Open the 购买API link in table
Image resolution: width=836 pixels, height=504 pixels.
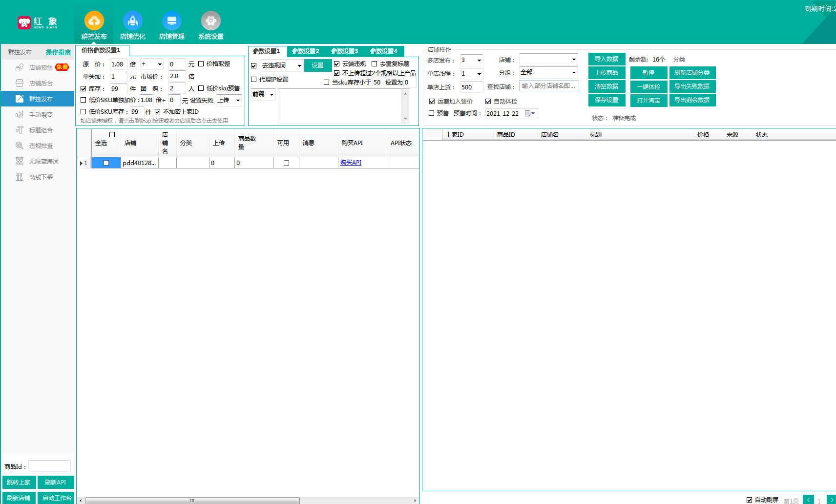[x=351, y=163]
